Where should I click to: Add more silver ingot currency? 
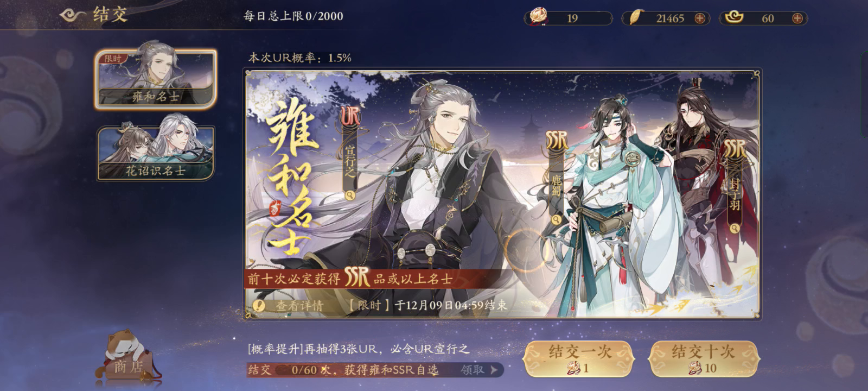point(797,18)
